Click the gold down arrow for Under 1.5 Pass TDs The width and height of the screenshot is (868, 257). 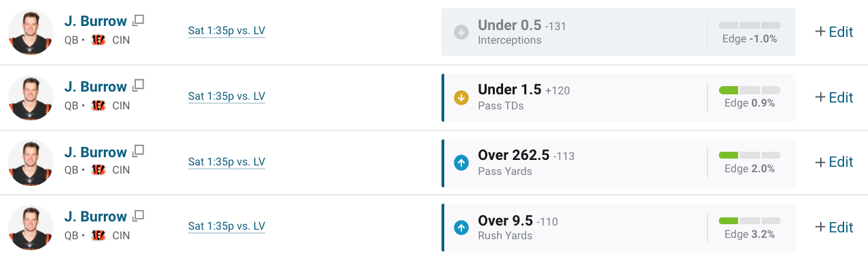tap(461, 97)
